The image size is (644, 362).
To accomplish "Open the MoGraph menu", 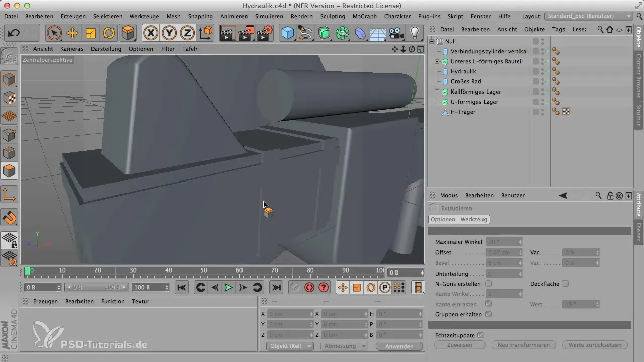I will (363, 16).
